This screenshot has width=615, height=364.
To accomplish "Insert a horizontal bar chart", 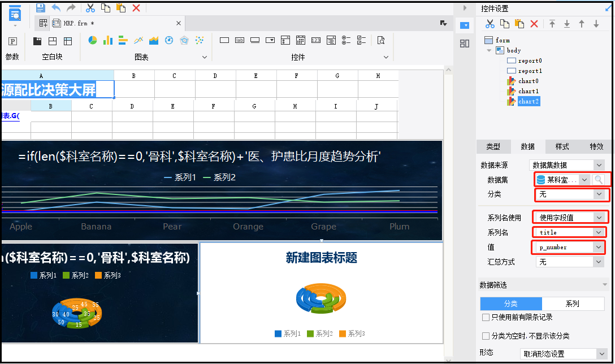I will (x=123, y=40).
